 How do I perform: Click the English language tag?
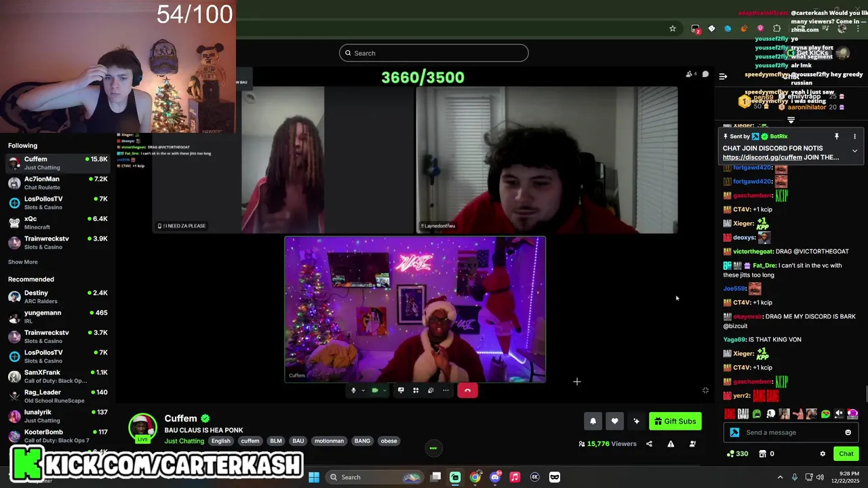click(x=220, y=441)
